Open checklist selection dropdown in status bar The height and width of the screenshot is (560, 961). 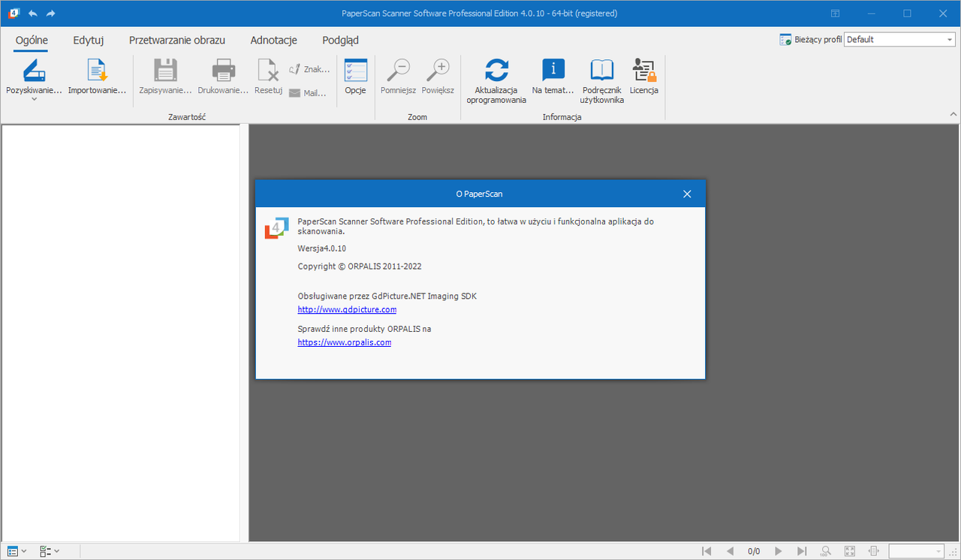[x=50, y=551]
